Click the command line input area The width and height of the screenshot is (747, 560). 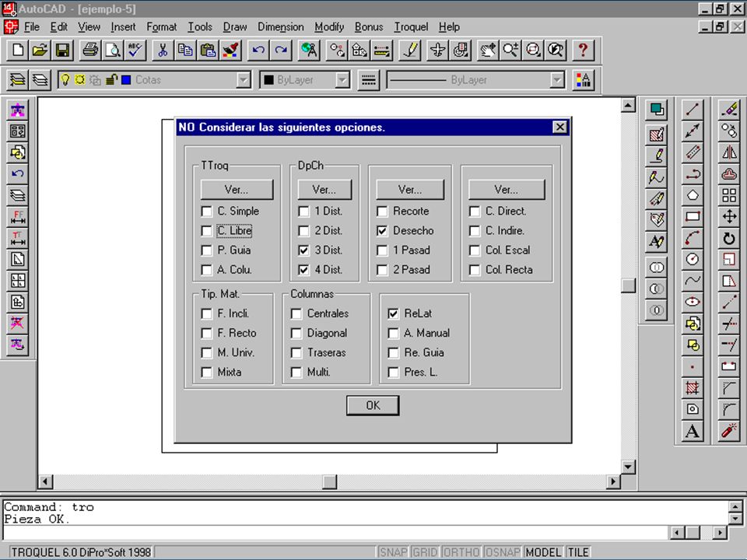[x=336, y=532]
